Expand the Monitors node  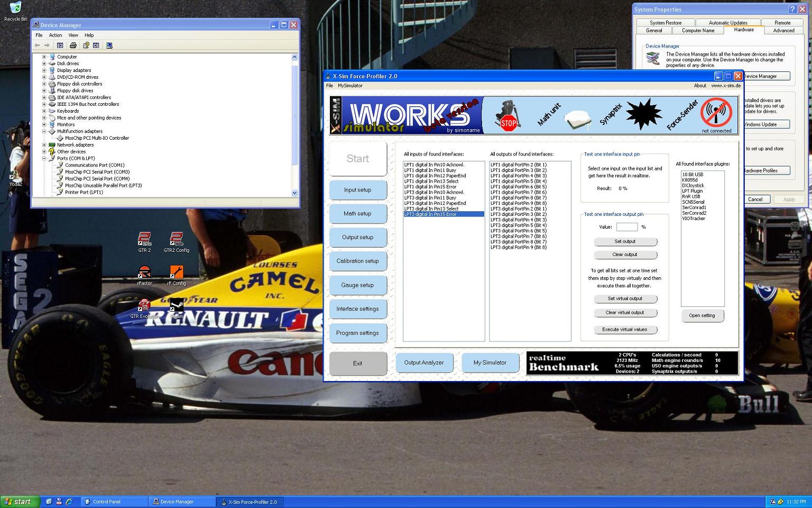pos(44,124)
